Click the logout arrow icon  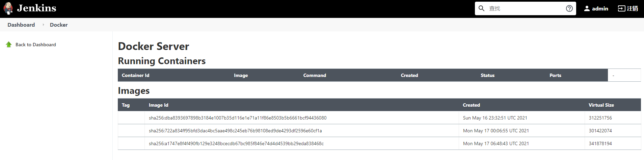tap(621, 8)
